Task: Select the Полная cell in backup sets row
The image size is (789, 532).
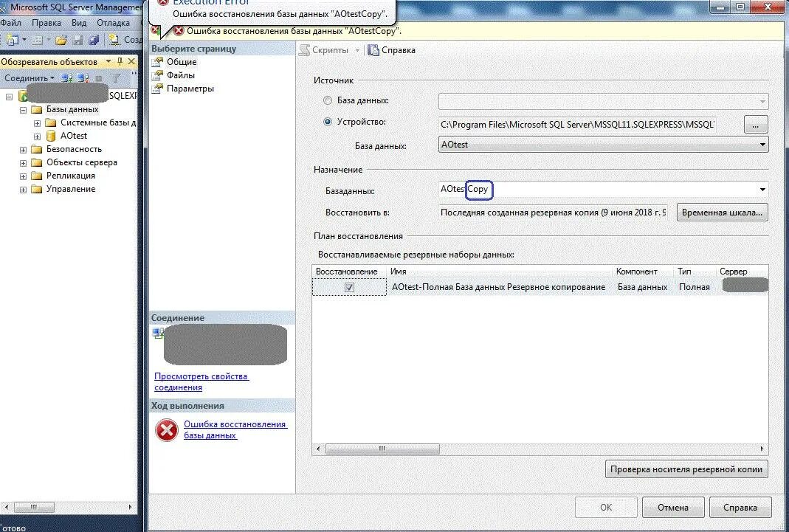Action: point(695,287)
